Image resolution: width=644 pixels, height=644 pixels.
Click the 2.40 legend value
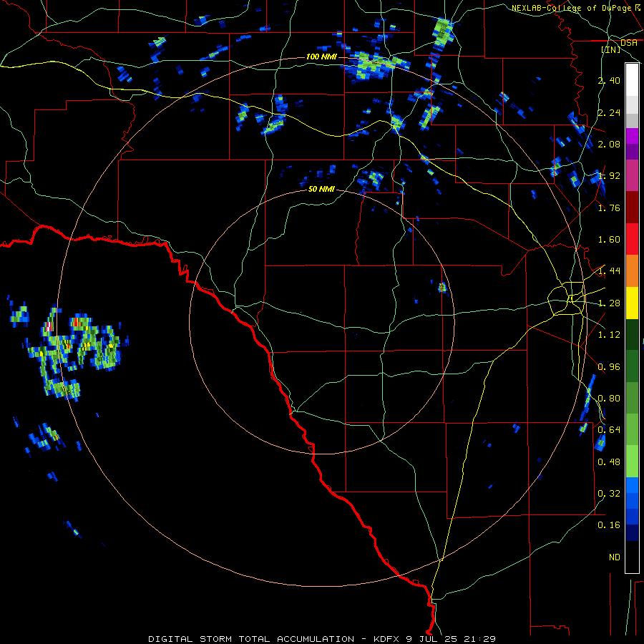pos(609,80)
